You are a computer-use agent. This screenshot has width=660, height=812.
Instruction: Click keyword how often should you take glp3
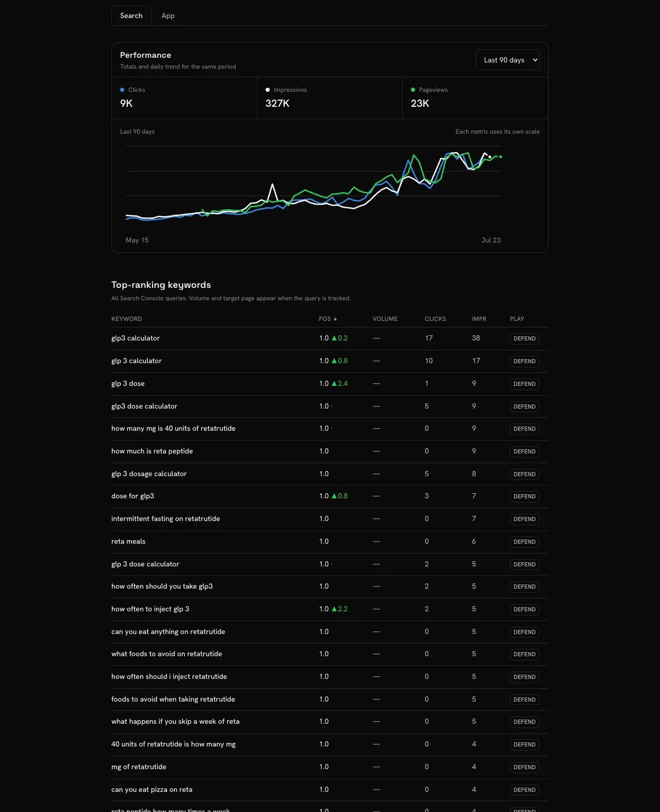click(162, 587)
